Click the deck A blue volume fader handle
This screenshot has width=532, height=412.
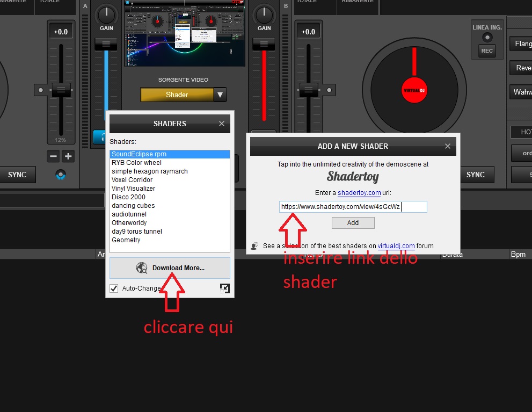click(106, 45)
